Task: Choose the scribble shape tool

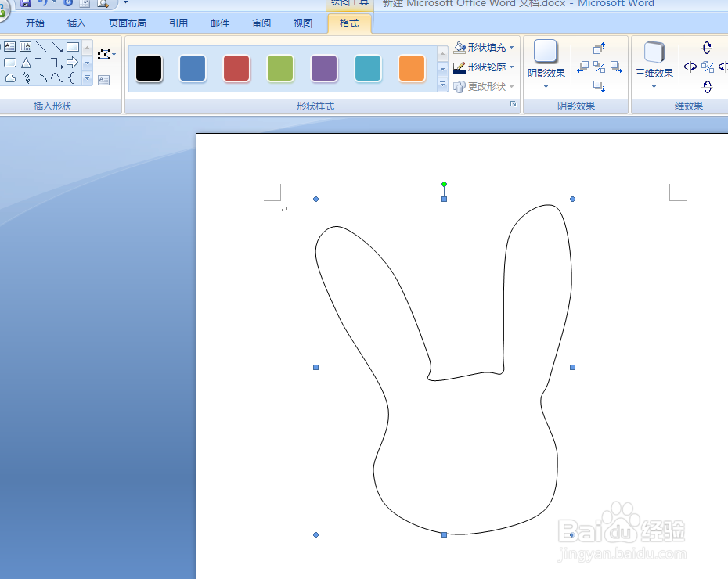Action: (26, 78)
